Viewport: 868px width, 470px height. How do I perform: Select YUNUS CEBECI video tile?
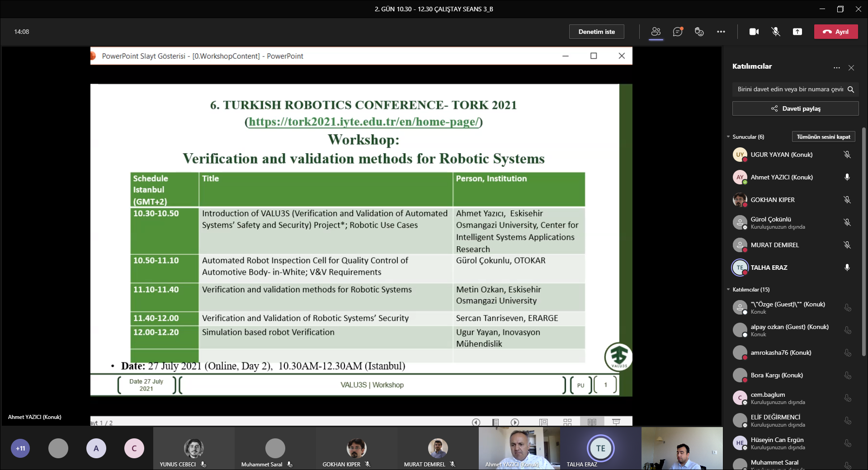click(x=194, y=448)
